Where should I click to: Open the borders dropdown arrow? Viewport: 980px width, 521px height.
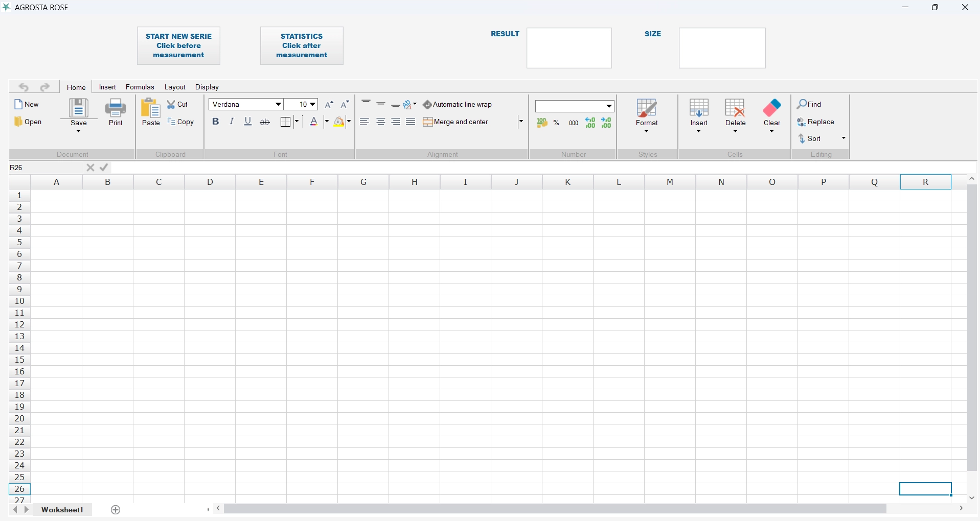click(297, 122)
